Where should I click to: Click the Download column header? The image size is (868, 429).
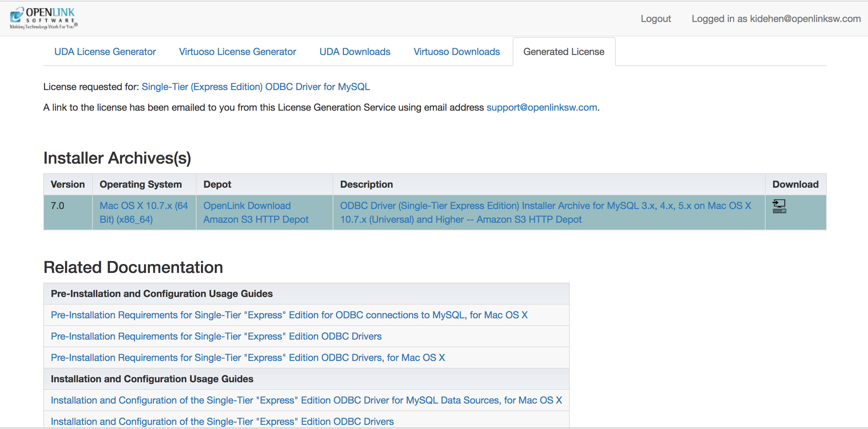(795, 184)
